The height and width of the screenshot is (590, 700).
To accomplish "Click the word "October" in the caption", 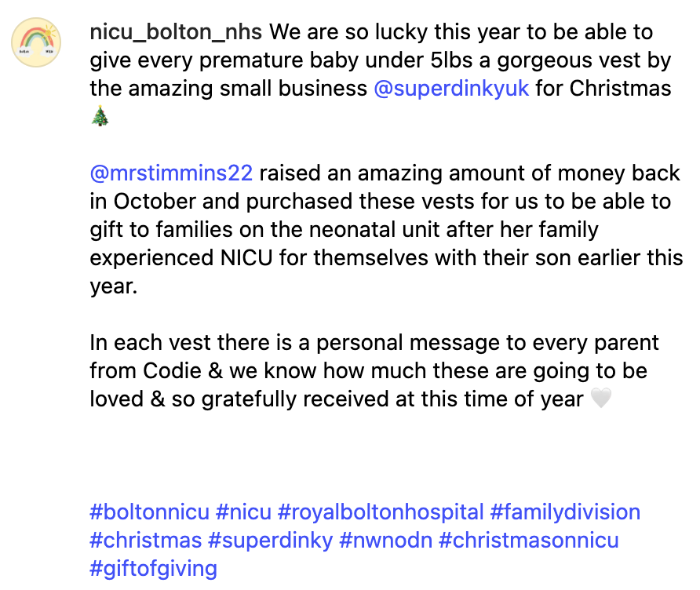I will pos(153,202).
